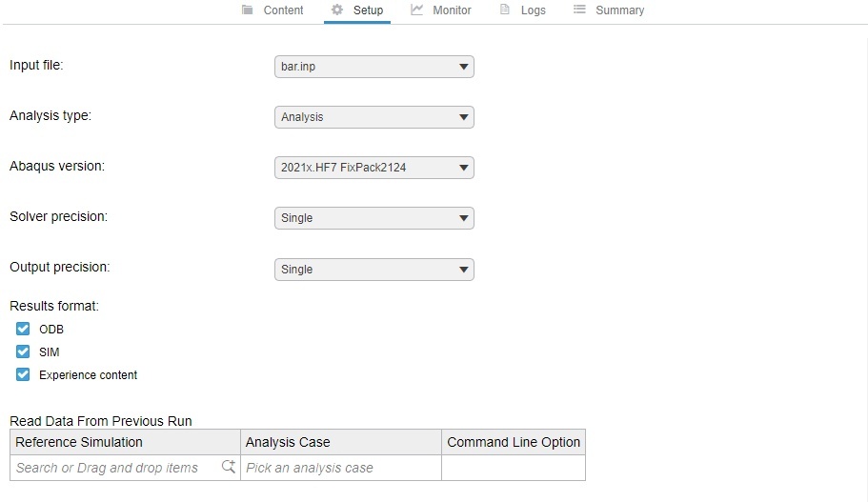The image size is (868, 502).
Task: Click the empty Command Line Option cell
Action: point(513,468)
